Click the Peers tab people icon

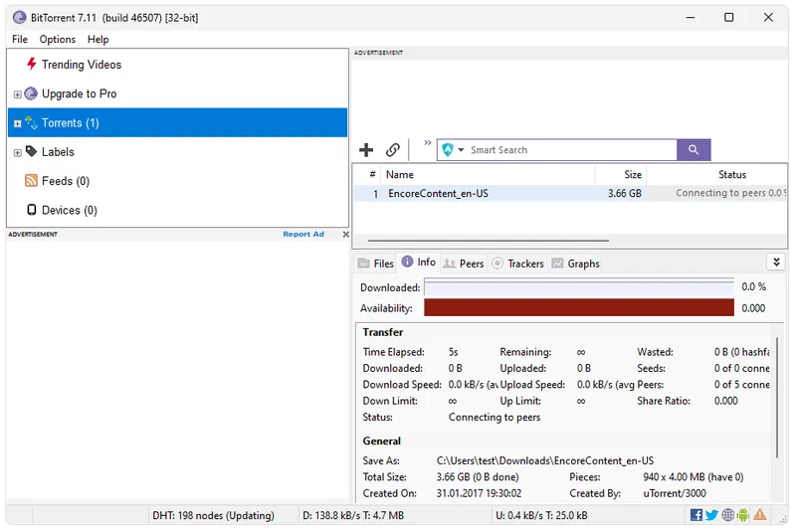coord(450,264)
